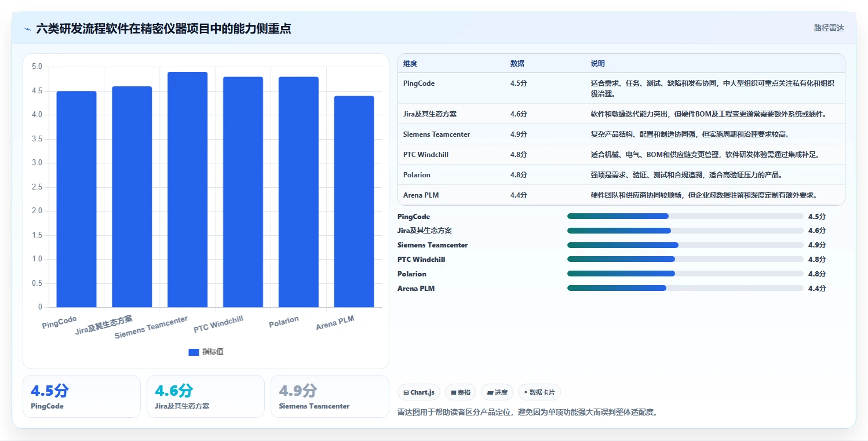Click the 5.0 y-axis tick label
Viewport: 868px width, 441px height.
(x=37, y=67)
